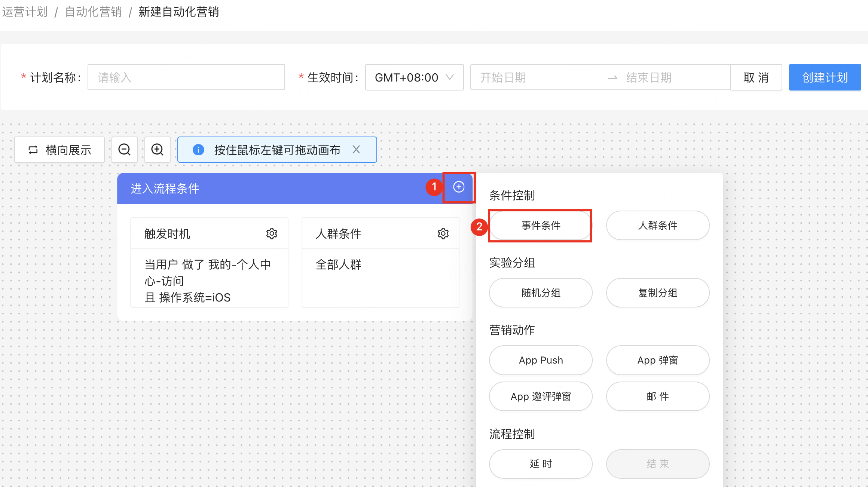
Task: Choose the App 邀评弹窗 action
Action: [541, 396]
